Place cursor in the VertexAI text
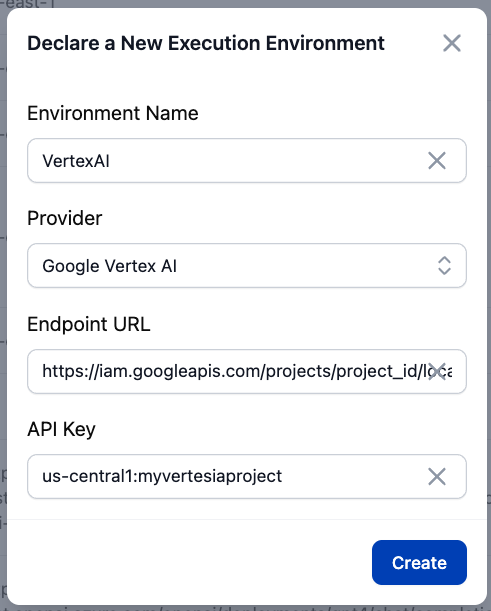The height and width of the screenshot is (611, 491). [x=76, y=161]
